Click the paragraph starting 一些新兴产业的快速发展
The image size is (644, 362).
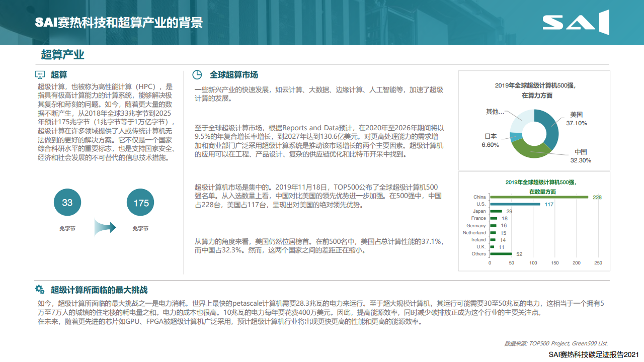(319, 94)
